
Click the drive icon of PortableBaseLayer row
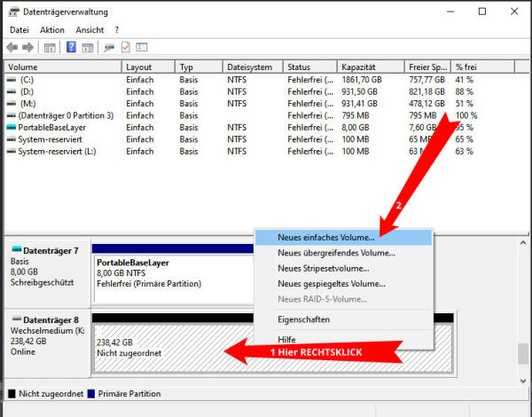tap(12, 128)
